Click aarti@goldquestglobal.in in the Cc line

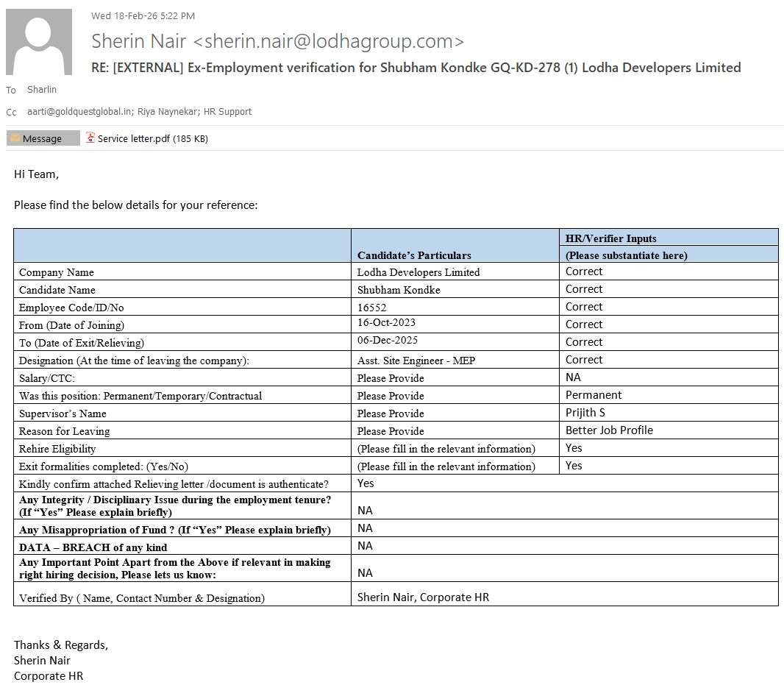coord(79,112)
